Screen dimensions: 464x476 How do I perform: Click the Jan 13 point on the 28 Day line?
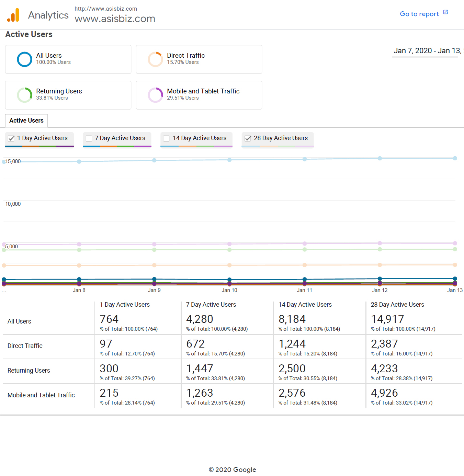coord(455,158)
